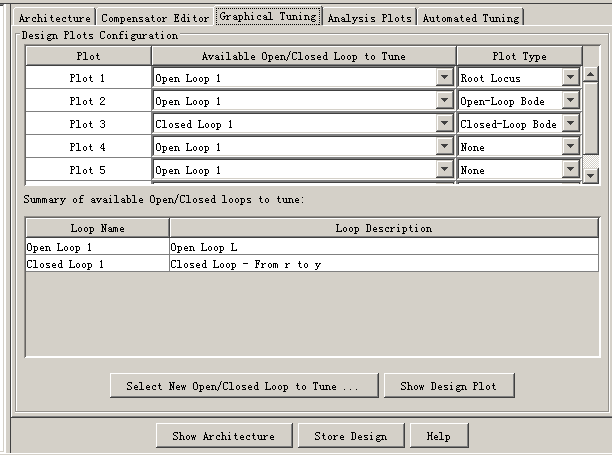Viewport: 612px width, 455px height.
Task: Select the Plot 2 row label
Action: point(88,101)
